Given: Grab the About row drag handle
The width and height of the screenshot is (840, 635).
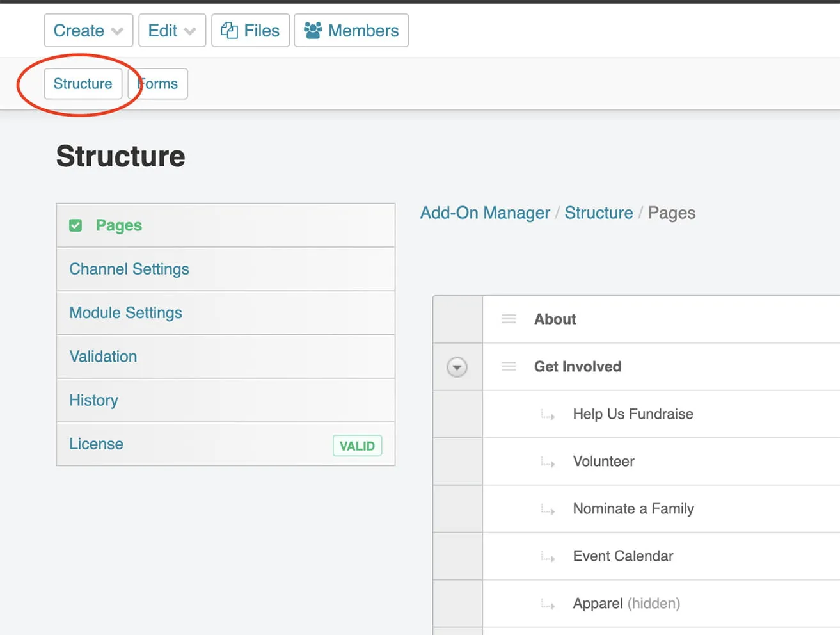Looking at the screenshot, I should click(x=509, y=319).
